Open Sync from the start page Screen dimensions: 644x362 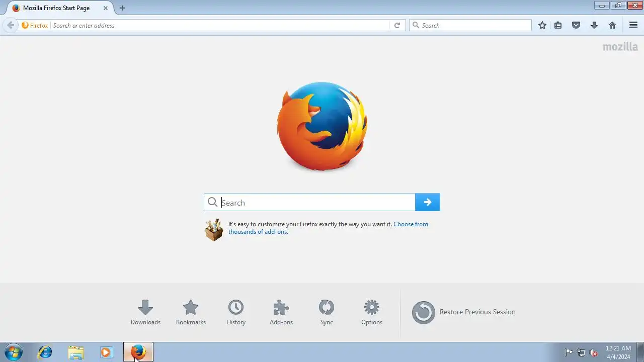327,312
